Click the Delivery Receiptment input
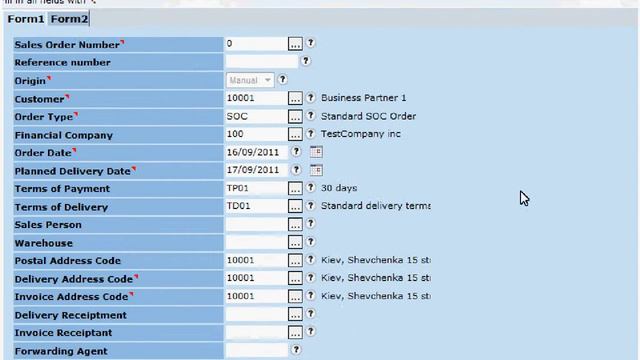Image resolution: width=640 pixels, height=360 pixels. click(x=256, y=314)
